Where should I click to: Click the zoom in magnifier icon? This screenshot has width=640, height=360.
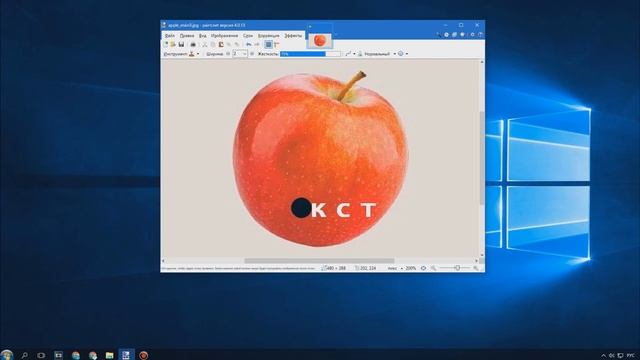click(x=476, y=268)
